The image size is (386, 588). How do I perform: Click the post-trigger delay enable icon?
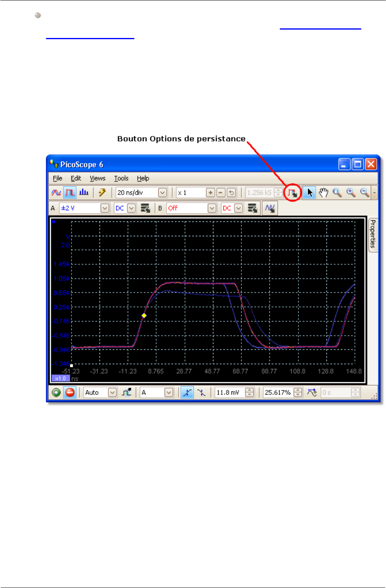(312, 393)
